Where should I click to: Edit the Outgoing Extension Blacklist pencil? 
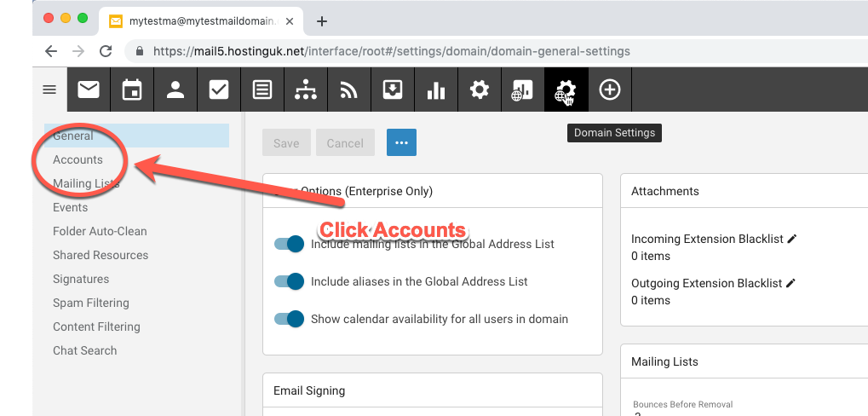tap(791, 283)
